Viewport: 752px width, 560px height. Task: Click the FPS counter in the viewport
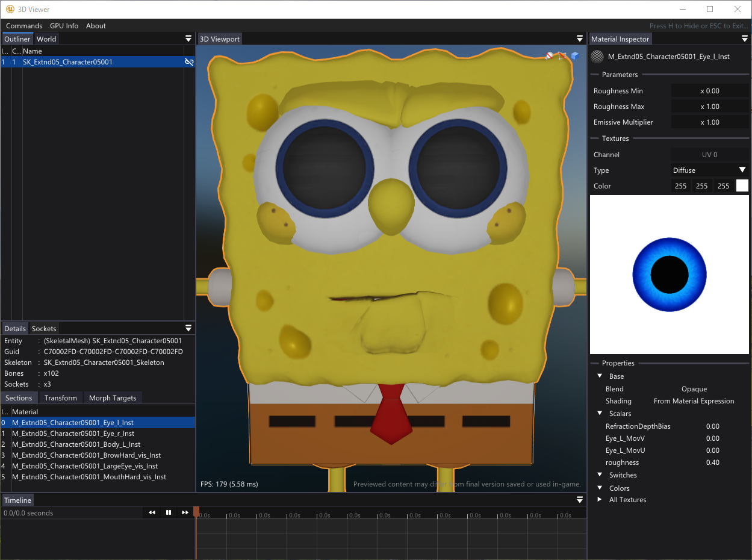[229, 484]
